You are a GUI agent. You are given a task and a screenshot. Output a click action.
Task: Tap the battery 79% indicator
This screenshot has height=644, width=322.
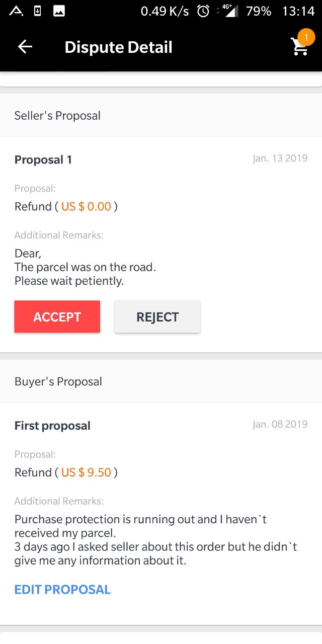pos(259,11)
